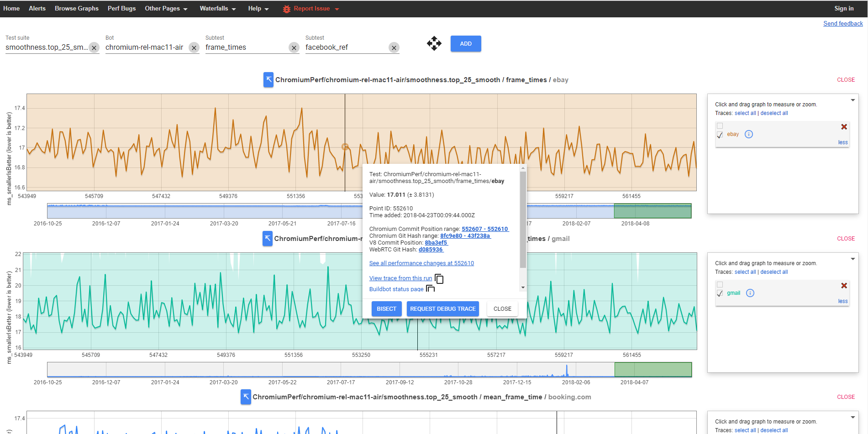Clear the frame_times subtest X icon
The image size is (868, 434).
pyautogui.click(x=294, y=47)
